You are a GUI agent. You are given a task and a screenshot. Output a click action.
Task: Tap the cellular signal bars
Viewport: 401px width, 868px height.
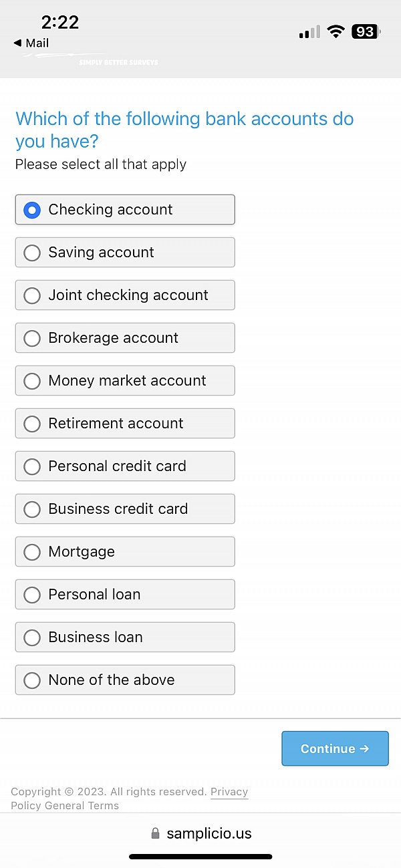(309, 32)
